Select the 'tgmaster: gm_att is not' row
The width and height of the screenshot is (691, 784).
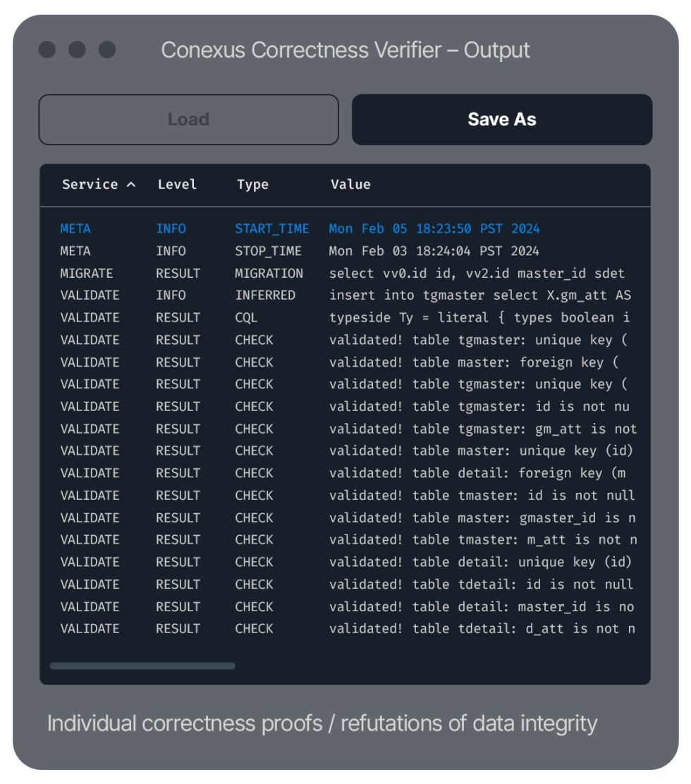(345, 429)
